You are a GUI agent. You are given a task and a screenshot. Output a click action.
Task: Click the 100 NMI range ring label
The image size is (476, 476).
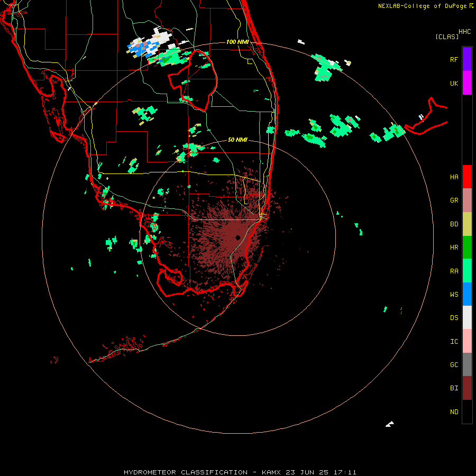(x=237, y=42)
